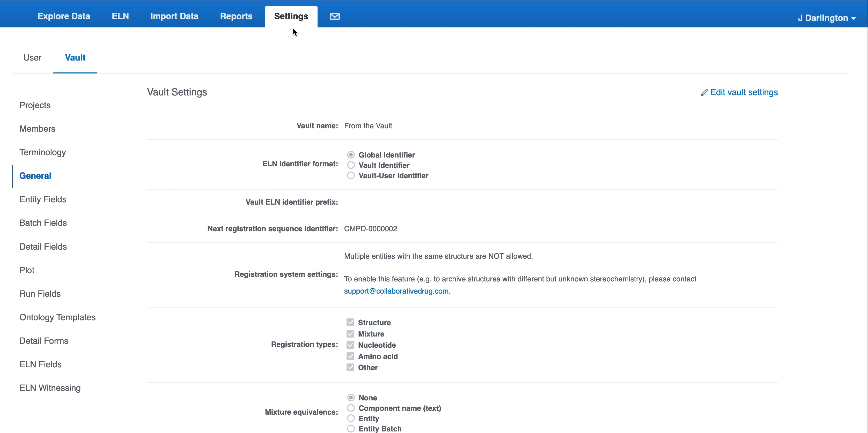Click the Settings tab
Screen dimensions: 868x433
click(291, 16)
